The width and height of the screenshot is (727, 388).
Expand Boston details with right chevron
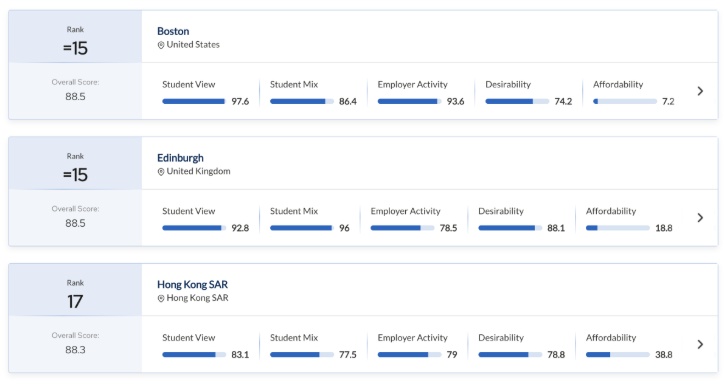pos(700,91)
